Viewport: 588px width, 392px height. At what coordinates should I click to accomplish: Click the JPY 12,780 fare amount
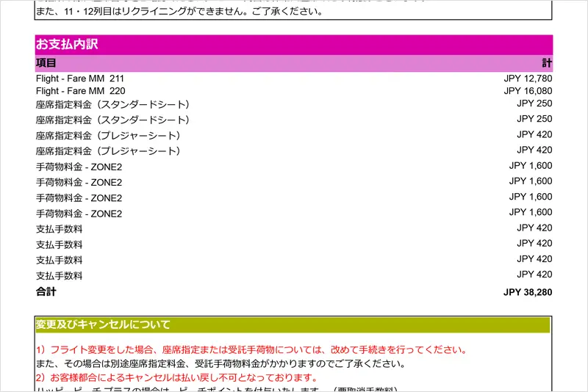pyautogui.click(x=528, y=79)
